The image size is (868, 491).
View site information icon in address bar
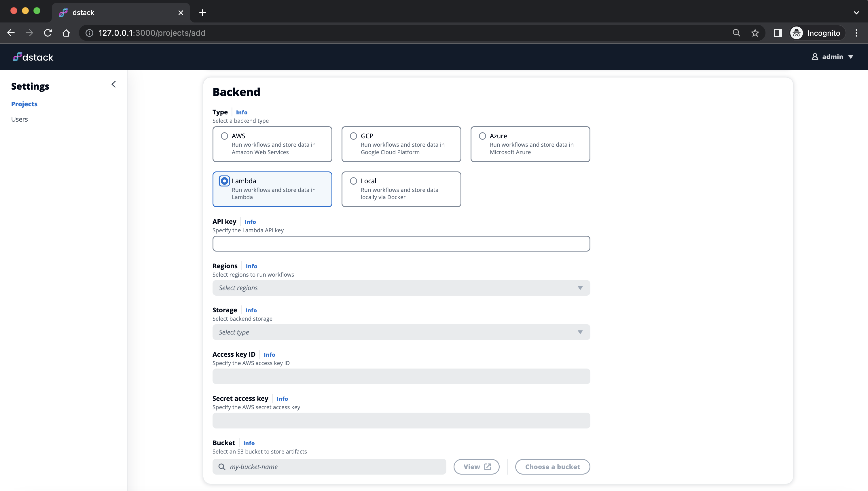[89, 33]
